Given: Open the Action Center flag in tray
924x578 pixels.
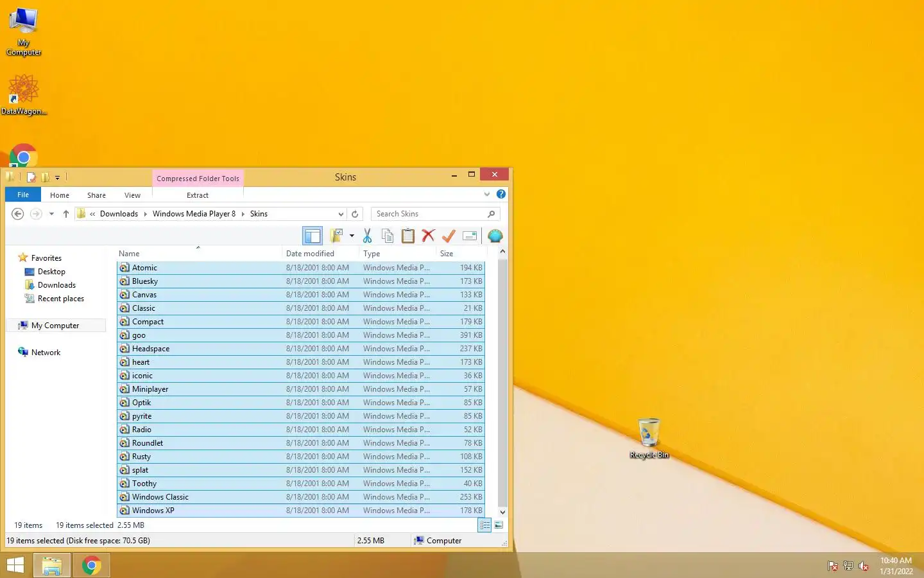Looking at the screenshot, I should pyautogui.click(x=833, y=566).
